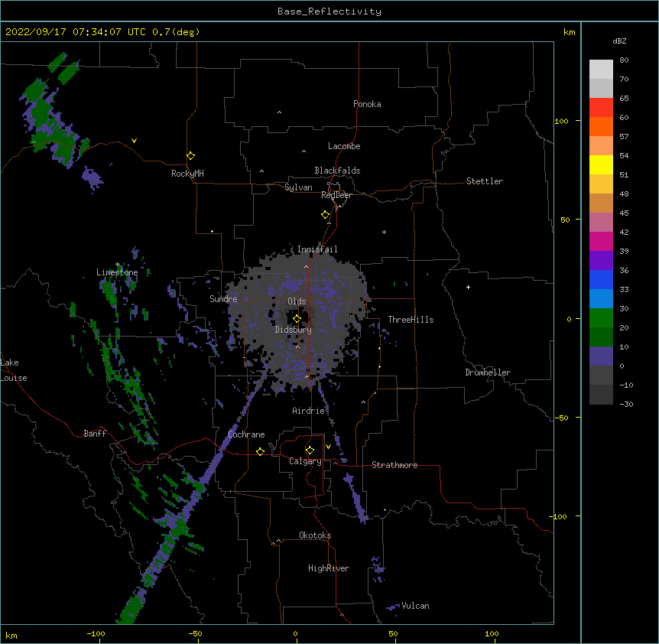659x644 pixels.
Task: Click the Okotoks label
Action: (x=315, y=535)
